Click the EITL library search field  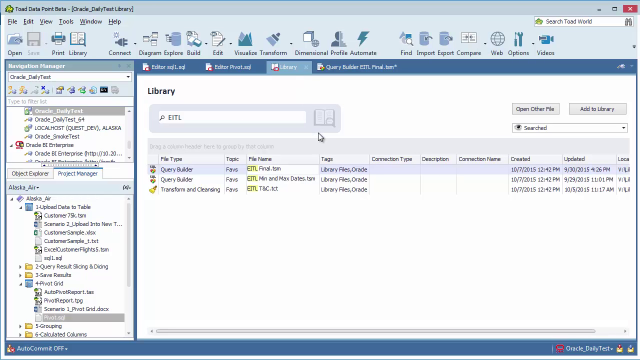232,118
